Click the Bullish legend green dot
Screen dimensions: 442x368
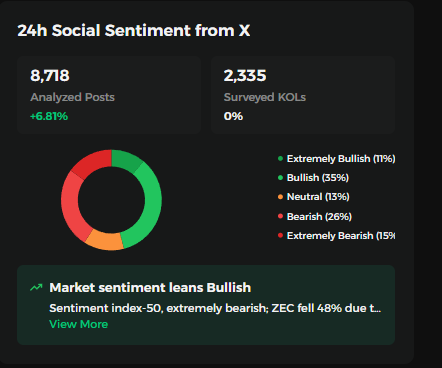280,178
